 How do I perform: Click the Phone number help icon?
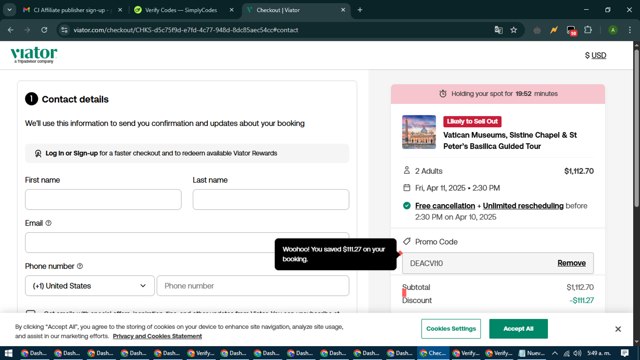tap(80, 266)
